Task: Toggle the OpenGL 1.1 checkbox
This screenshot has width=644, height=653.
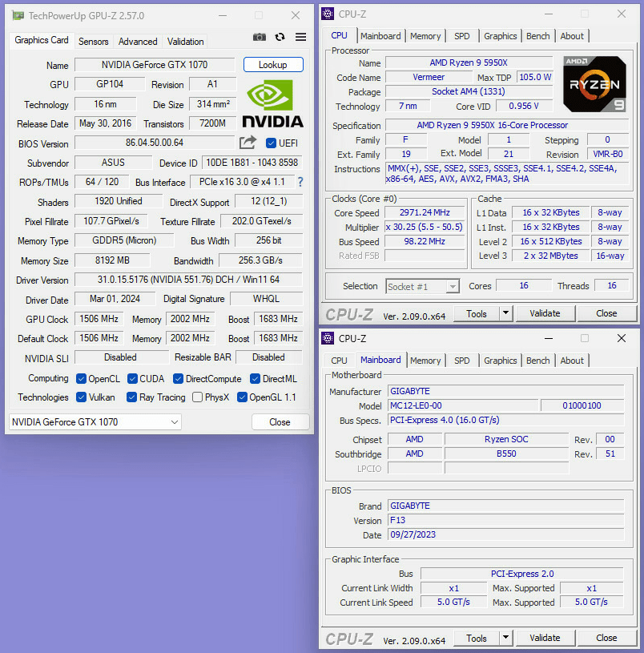Action: (x=242, y=397)
